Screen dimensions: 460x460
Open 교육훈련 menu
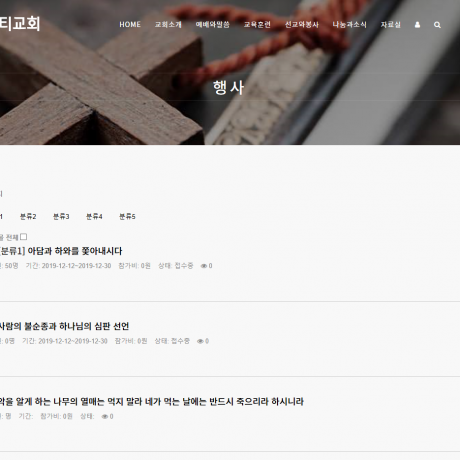point(257,25)
